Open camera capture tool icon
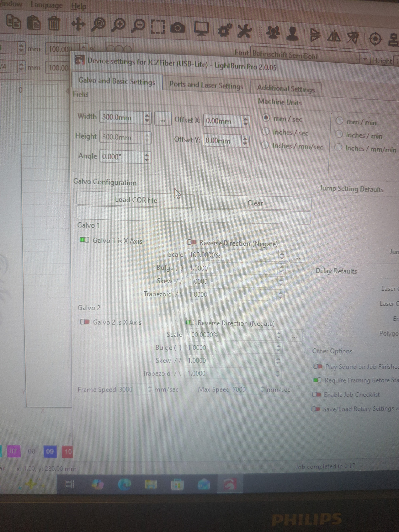The width and height of the screenshot is (399, 532). pos(177,28)
